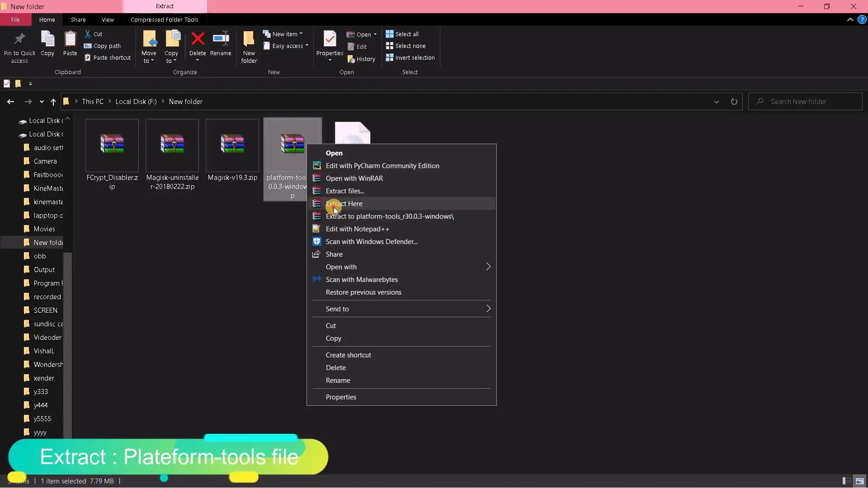Viewport: 868px width, 488px height.
Task: Choose Extract Here from the context menu
Action: click(344, 204)
